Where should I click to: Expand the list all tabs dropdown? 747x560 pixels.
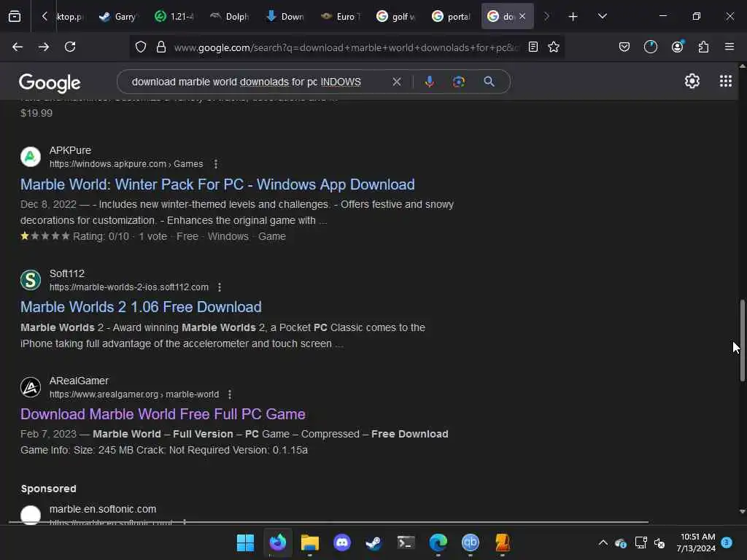602,17
